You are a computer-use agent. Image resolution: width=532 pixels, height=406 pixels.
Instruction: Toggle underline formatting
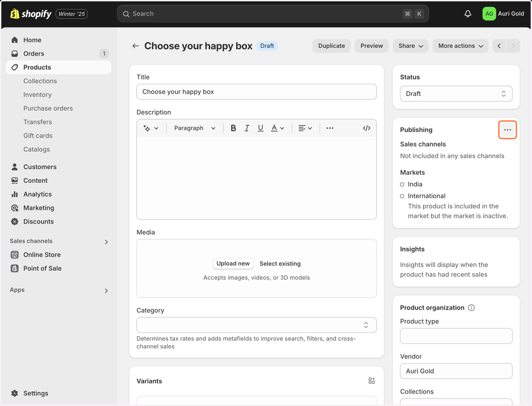pyautogui.click(x=261, y=128)
